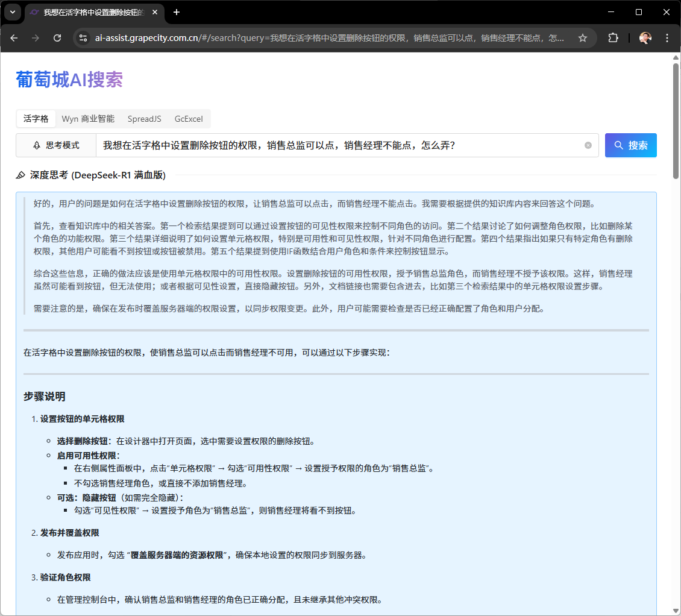Screen dimensions: 681x616
Task: Open a new browser tab with plus
Action: click(176, 12)
